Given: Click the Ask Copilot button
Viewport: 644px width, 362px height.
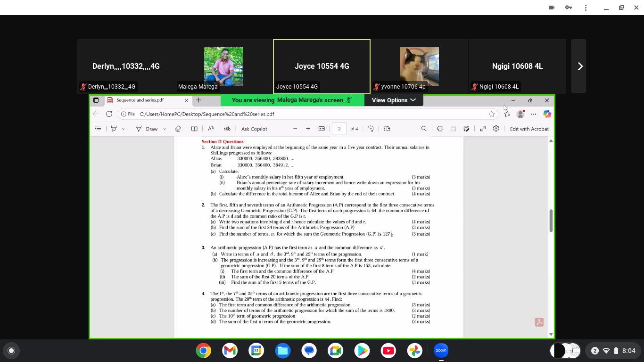Looking at the screenshot, I should point(254,129).
